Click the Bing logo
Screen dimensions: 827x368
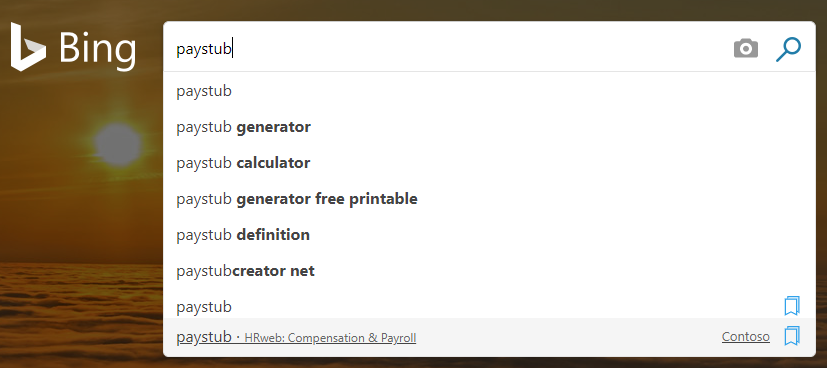73,47
